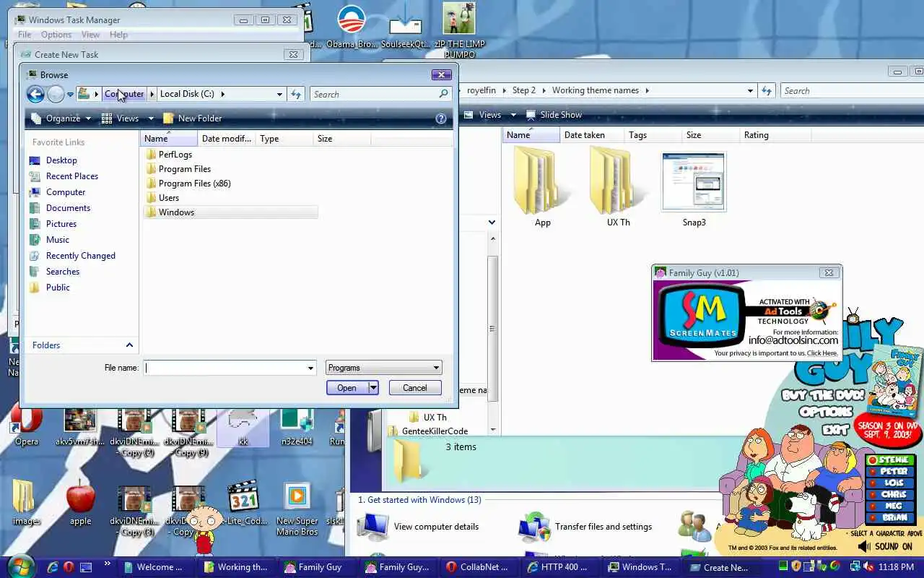Open Documents favorite link
924x578 pixels.
pos(68,208)
